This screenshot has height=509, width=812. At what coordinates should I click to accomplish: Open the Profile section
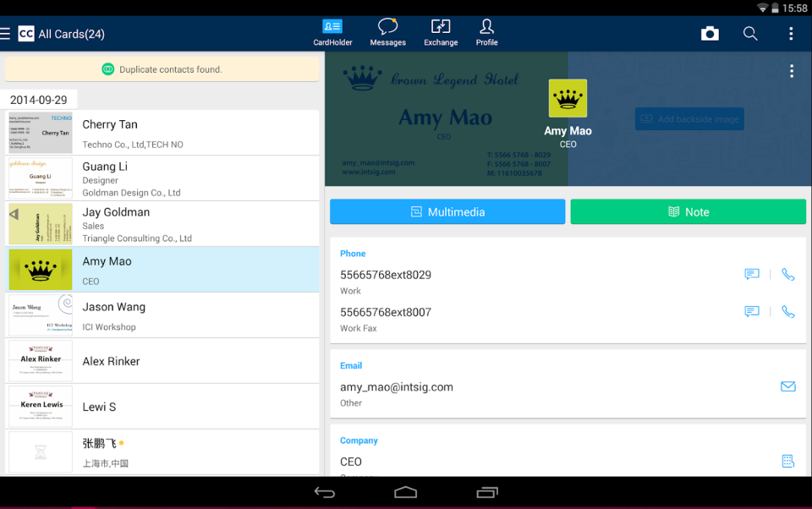[x=486, y=33]
